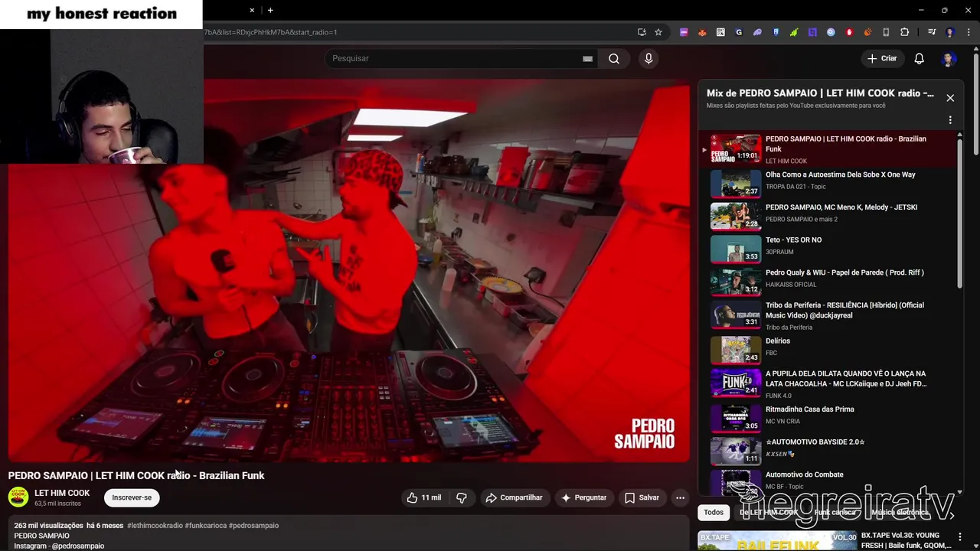Click the Perguntar ask button
The width and height of the screenshot is (980, 551).
click(x=583, y=497)
